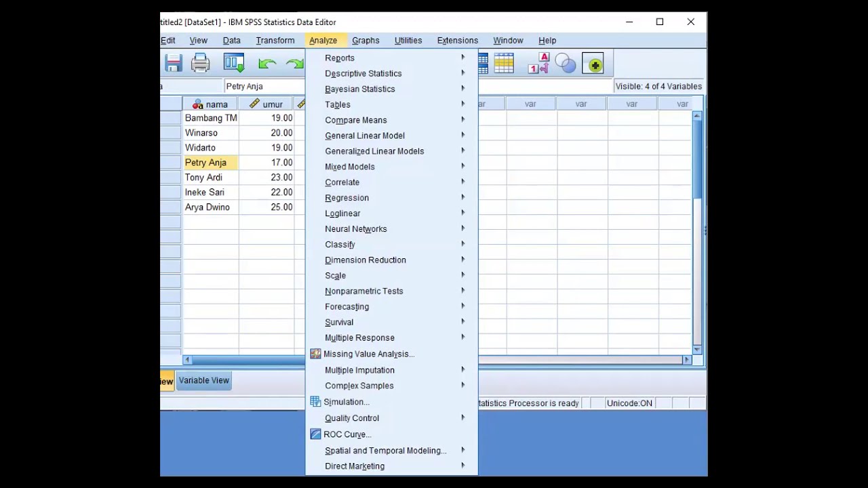Expand the Descriptive Statistics submenu arrow
The image size is (868, 488).
[463, 73]
